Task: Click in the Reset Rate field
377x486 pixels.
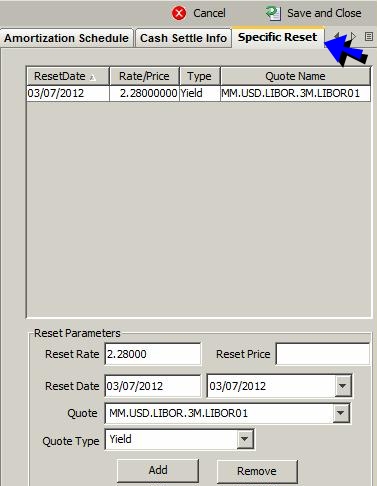Action: [x=153, y=354]
